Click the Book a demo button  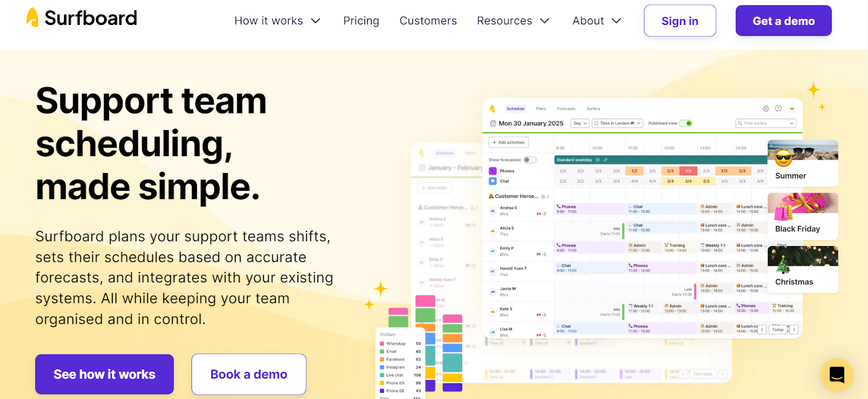[249, 374]
